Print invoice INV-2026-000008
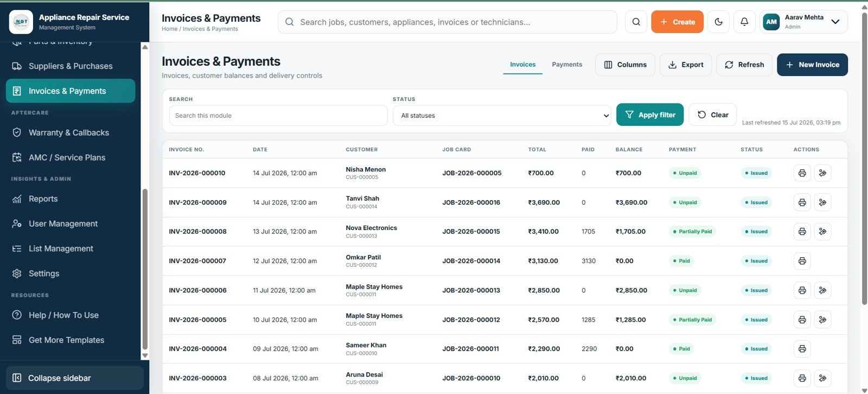Viewport: 868px width, 394px height. pos(802,231)
